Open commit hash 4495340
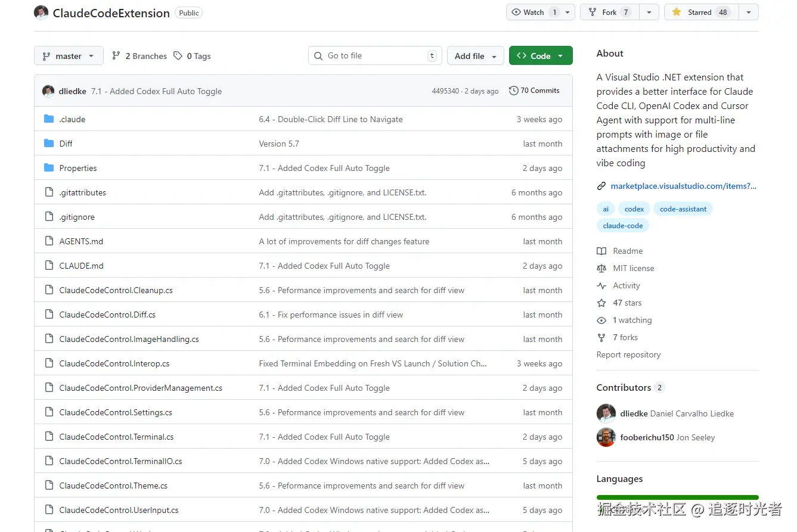This screenshot has height=532, width=797. (x=445, y=91)
